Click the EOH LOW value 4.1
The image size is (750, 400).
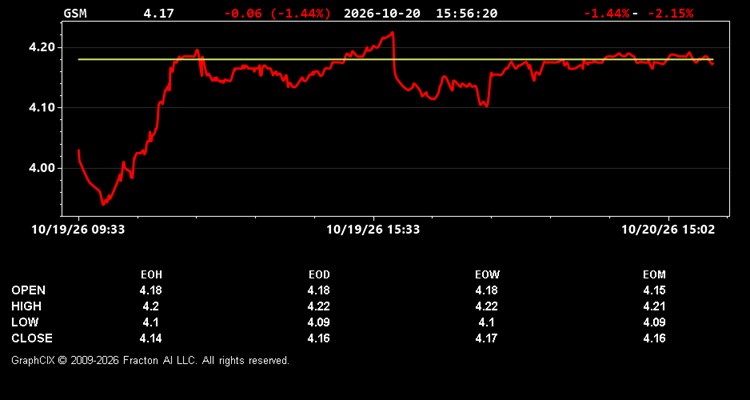151,322
